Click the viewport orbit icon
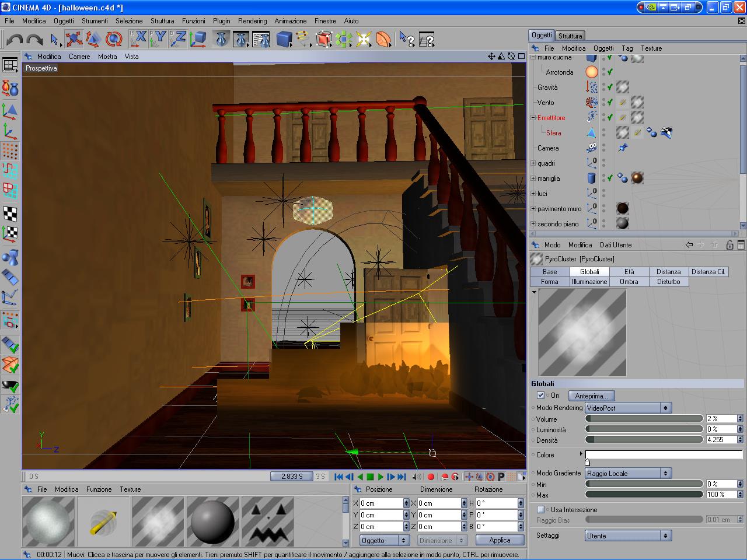 coord(511,57)
